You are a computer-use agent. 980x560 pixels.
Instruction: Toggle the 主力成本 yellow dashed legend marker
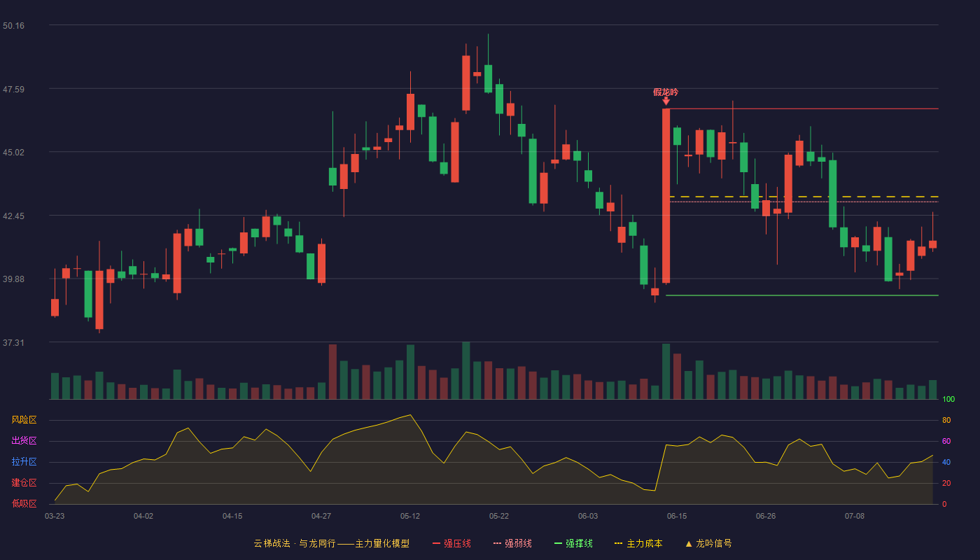point(618,543)
